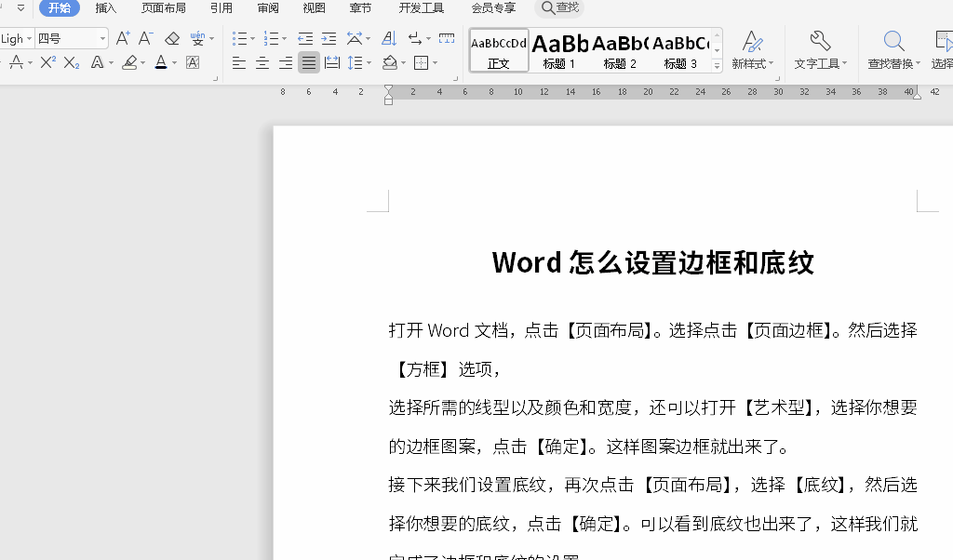Toggle justified alignment button
The height and width of the screenshot is (560, 953).
click(x=309, y=62)
